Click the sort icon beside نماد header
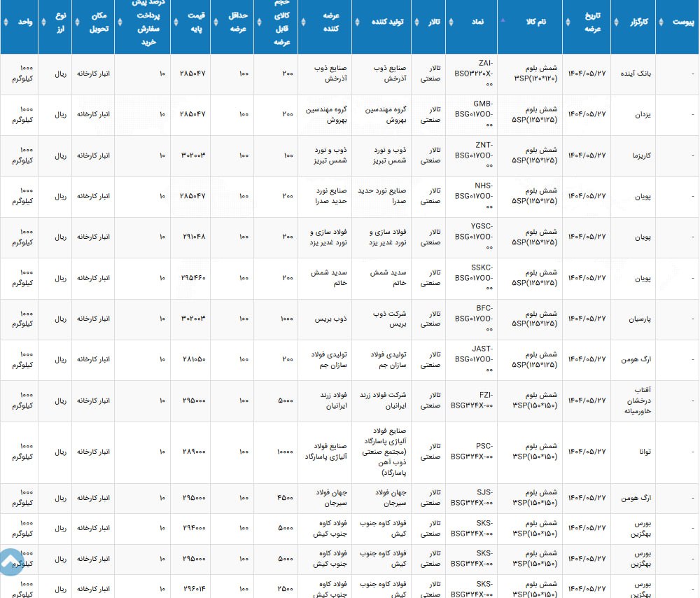The height and width of the screenshot is (598, 700). point(451,22)
